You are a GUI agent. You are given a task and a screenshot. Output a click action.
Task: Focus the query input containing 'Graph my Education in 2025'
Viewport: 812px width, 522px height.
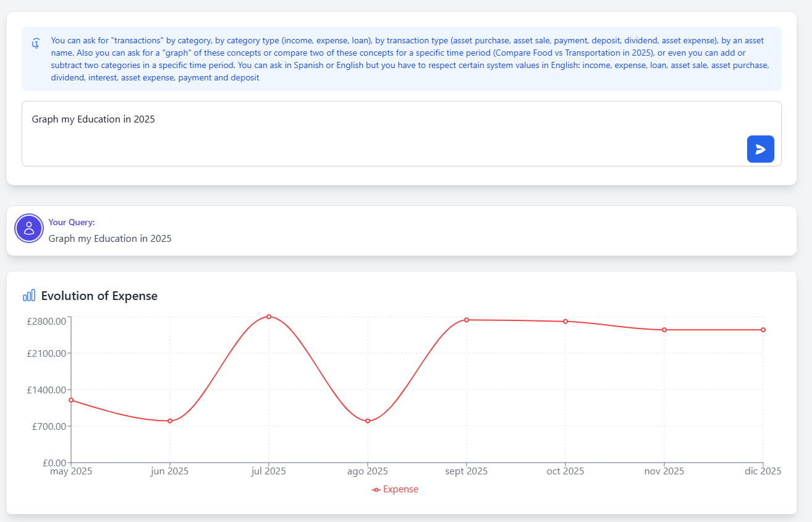[402, 134]
